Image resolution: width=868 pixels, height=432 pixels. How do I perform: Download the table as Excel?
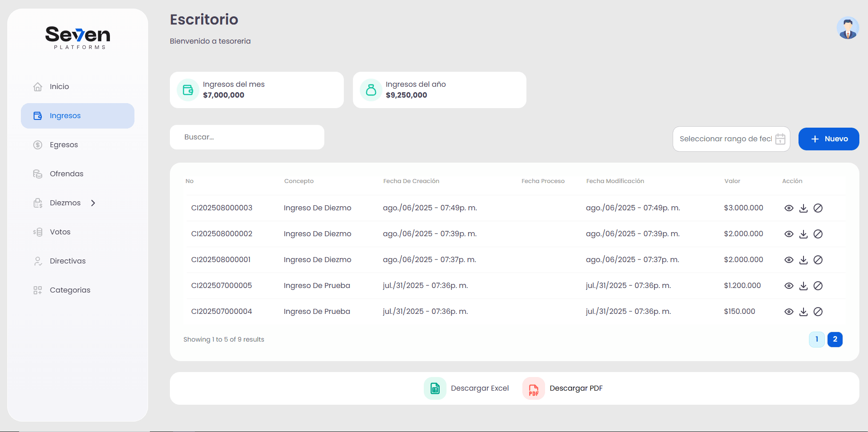click(466, 388)
